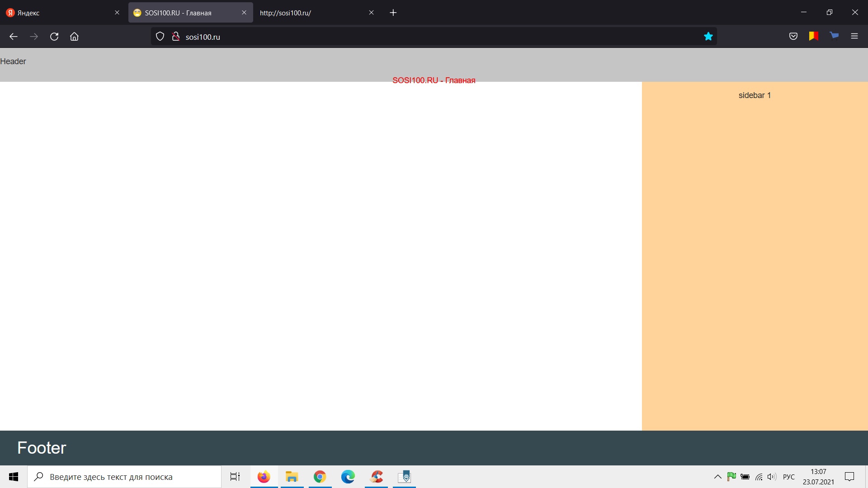Image resolution: width=868 pixels, height=488 pixels.
Task: Reload the current page
Action: (54, 37)
